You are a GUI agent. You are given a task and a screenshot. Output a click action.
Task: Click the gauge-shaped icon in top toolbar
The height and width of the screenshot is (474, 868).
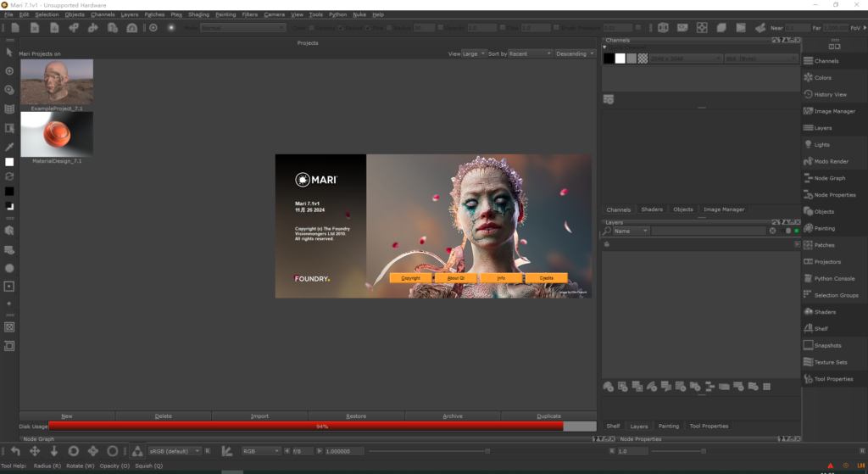coord(131,28)
